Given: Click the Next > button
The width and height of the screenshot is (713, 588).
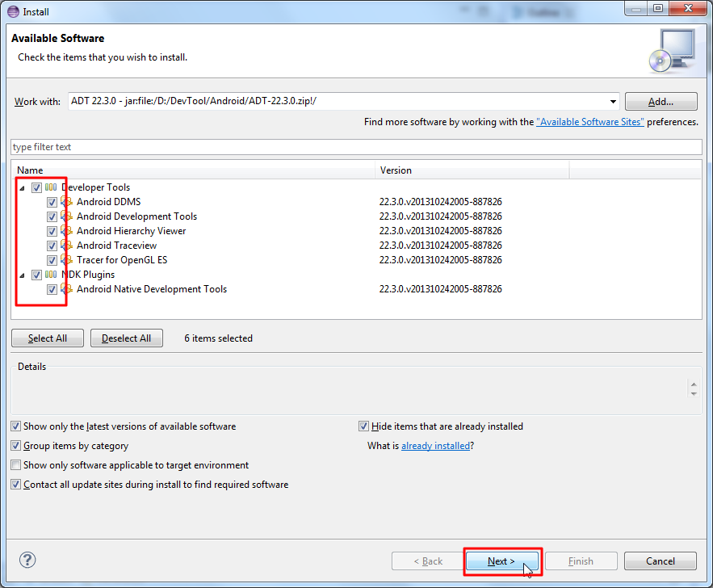Looking at the screenshot, I should coord(502,561).
